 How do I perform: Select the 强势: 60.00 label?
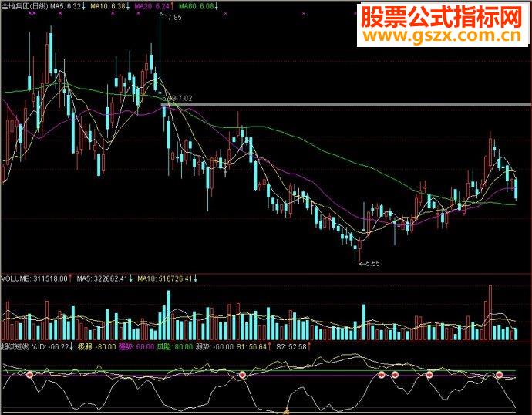pos(136,347)
